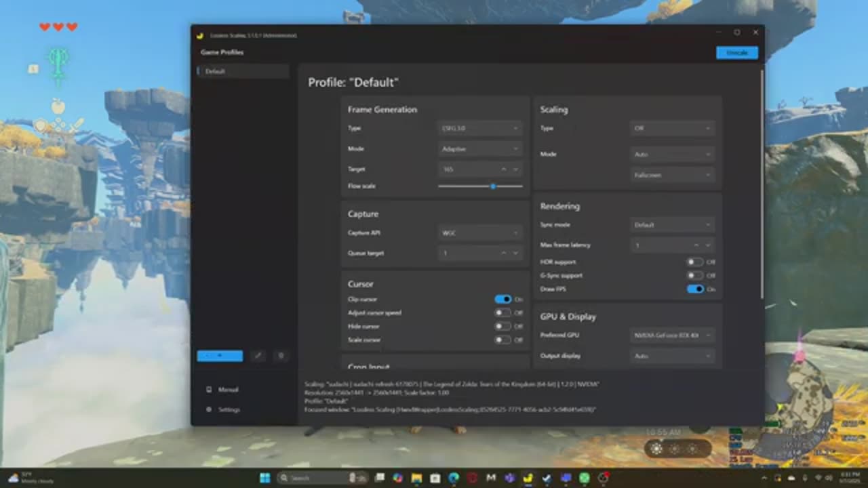The height and width of the screenshot is (488, 868).
Task: Edit the selected profile with the pencil icon
Action: pos(258,356)
